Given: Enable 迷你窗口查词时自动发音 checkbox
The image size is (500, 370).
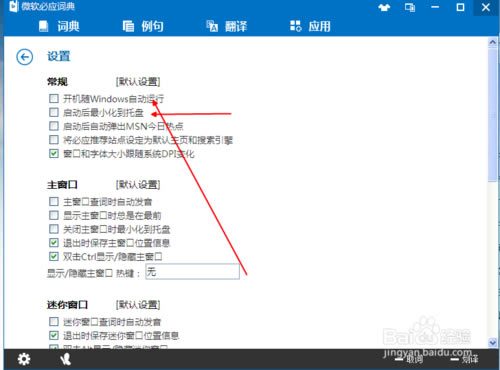Looking at the screenshot, I should click(54, 321).
